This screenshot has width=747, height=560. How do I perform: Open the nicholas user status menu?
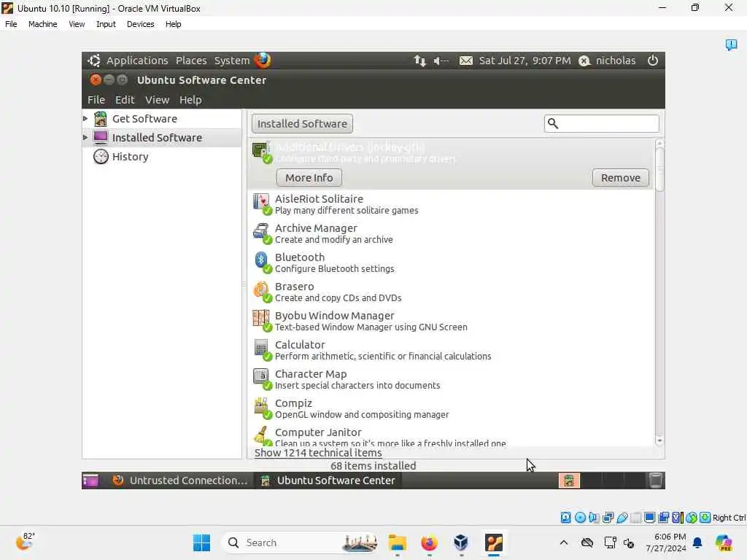(608, 61)
